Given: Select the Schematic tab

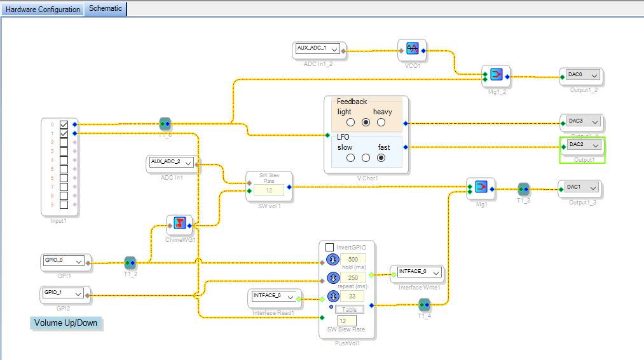Looking at the screenshot, I should point(106,9).
